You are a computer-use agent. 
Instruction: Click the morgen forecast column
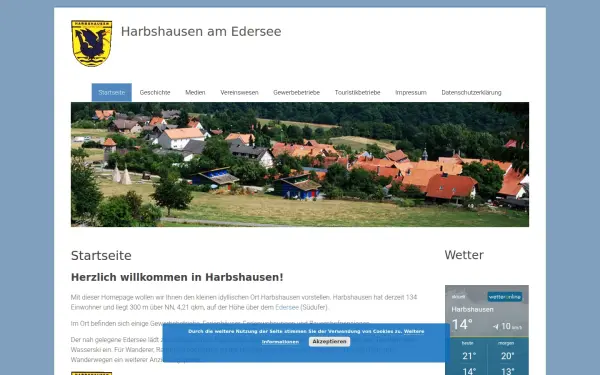[x=507, y=358]
